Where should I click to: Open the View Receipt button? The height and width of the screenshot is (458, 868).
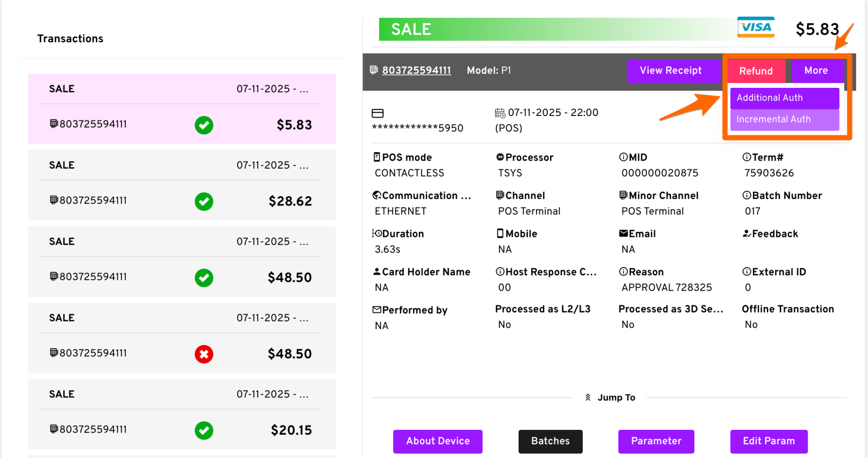[671, 70]
